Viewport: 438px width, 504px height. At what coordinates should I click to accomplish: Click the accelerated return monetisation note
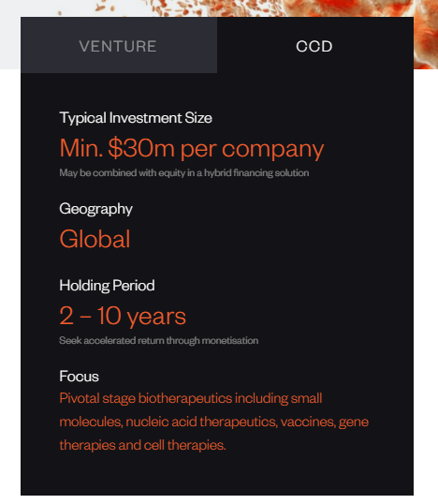click(158, 341)
